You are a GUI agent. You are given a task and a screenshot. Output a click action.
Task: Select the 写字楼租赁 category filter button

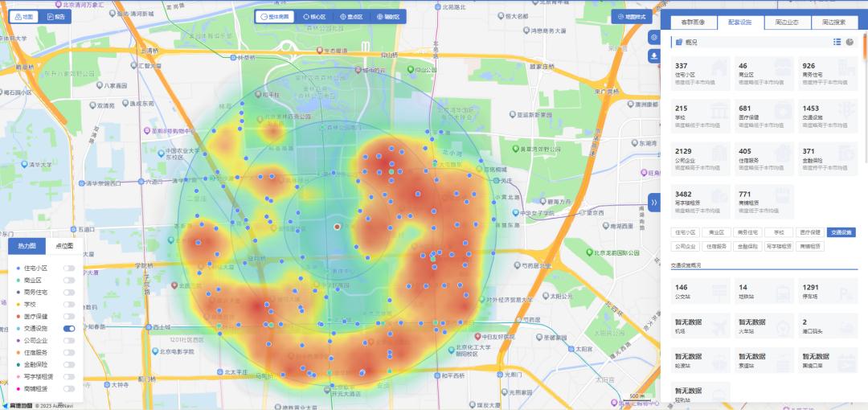click(x=778, y=247)
